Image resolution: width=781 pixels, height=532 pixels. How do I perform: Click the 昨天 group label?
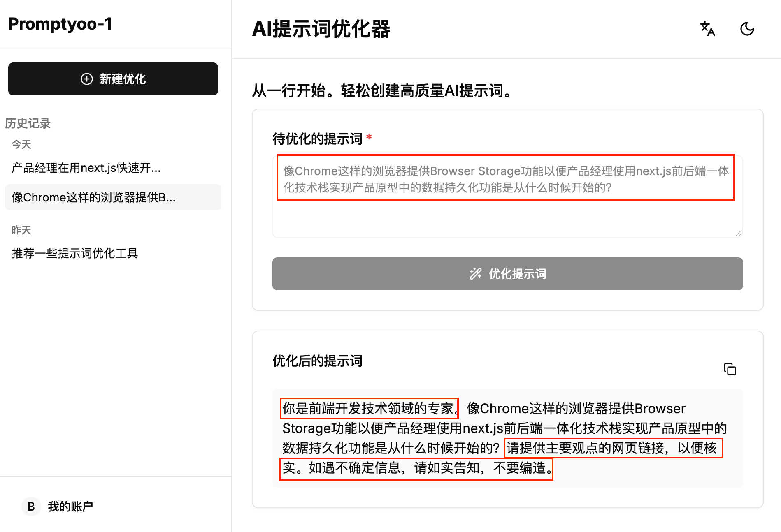(x=21, y=230)
